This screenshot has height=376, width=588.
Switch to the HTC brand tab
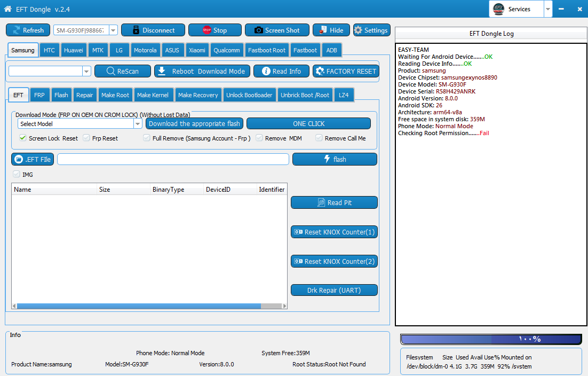[x=49, y=50]
